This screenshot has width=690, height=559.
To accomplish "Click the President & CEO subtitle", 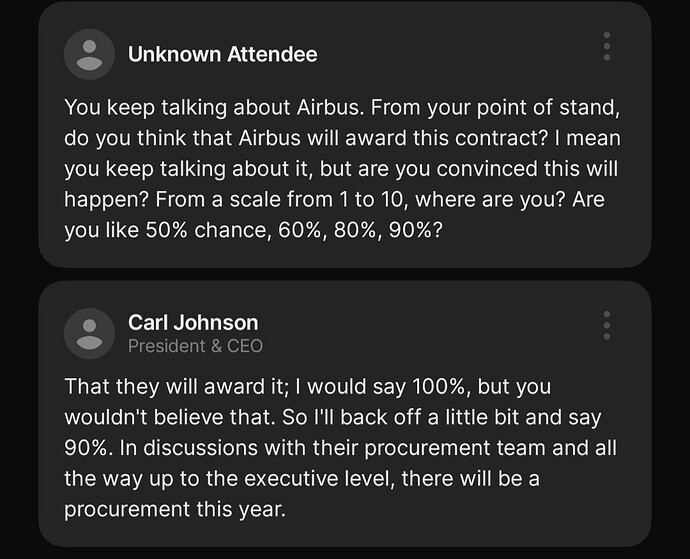I will [x=195, y=346].
